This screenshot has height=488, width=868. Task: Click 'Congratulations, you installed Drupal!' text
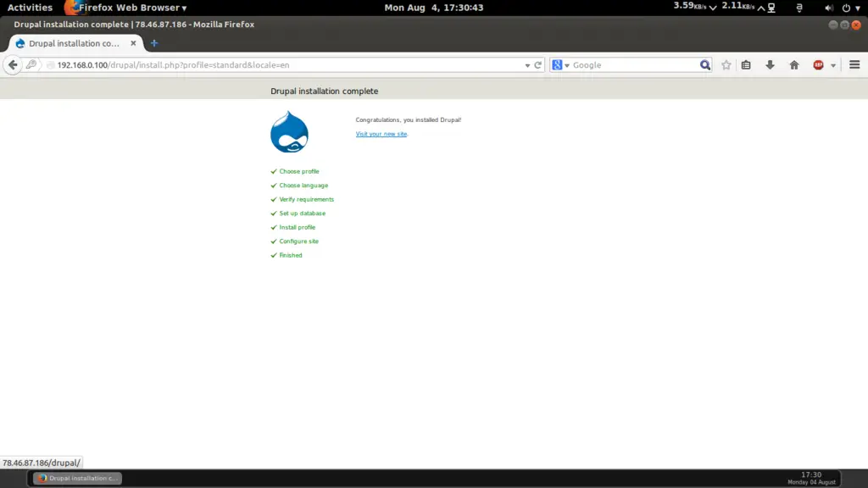[x=408, y=119]
